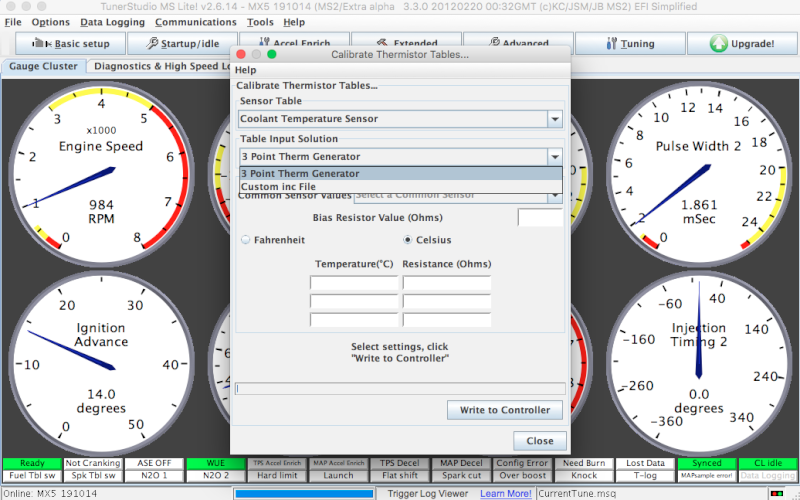Click the Online: MX5 191014 status text
The height and width of the screenshot is (500, 800).
[50, 493]
